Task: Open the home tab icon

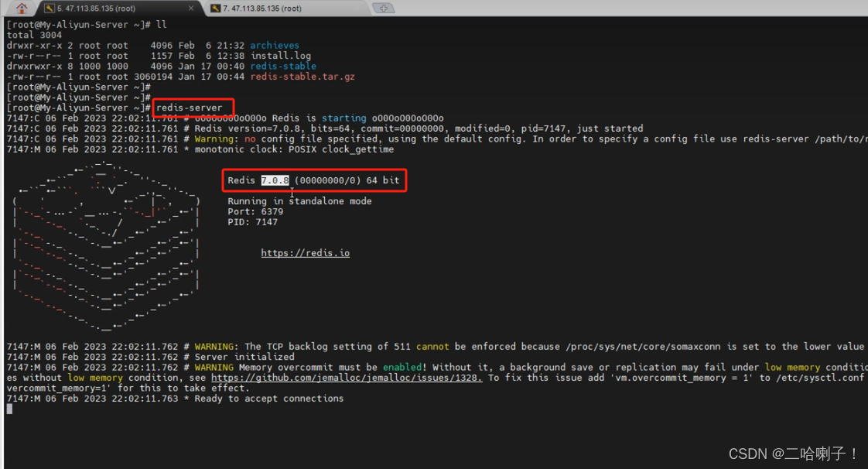Action: click(x=22, y=8)
